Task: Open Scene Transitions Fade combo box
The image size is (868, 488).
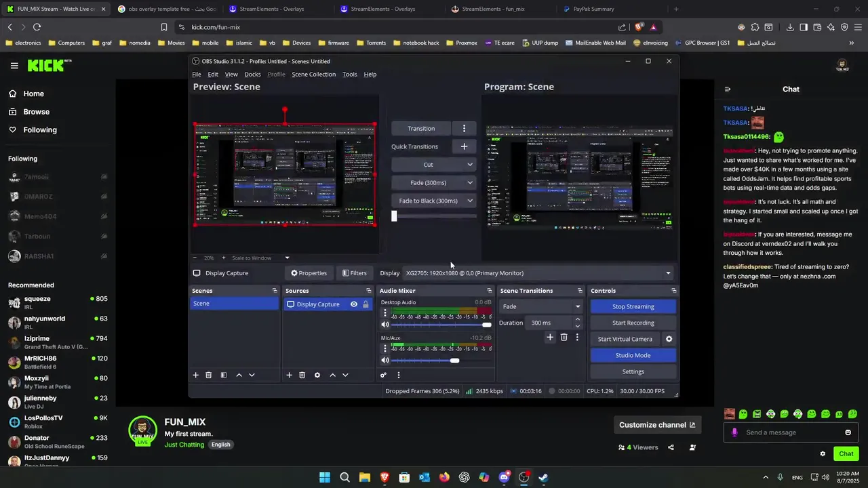Action: (x=540, y=306)
